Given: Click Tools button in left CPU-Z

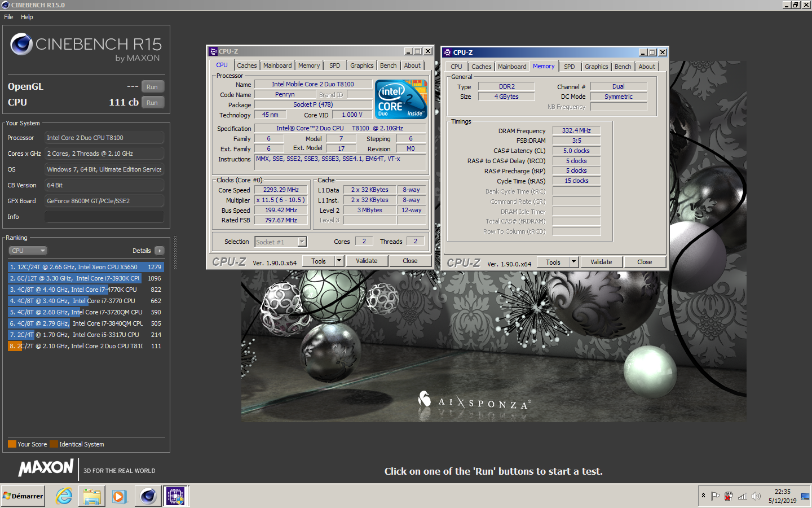Looking at the screenshot, I should 319,261.
